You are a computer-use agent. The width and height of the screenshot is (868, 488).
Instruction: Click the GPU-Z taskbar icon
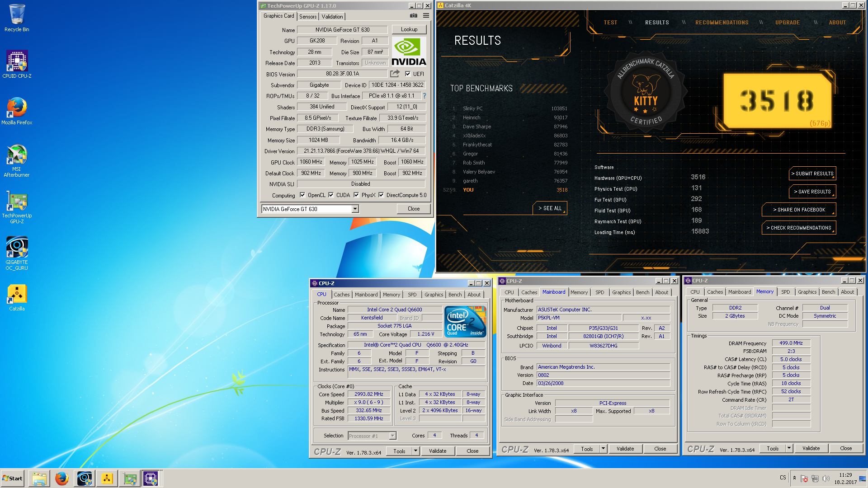coord(130,479)
